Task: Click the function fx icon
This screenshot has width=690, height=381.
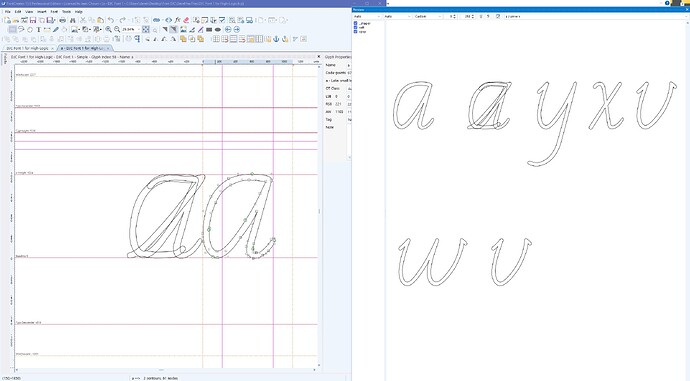Action: [x=177, y=20]
